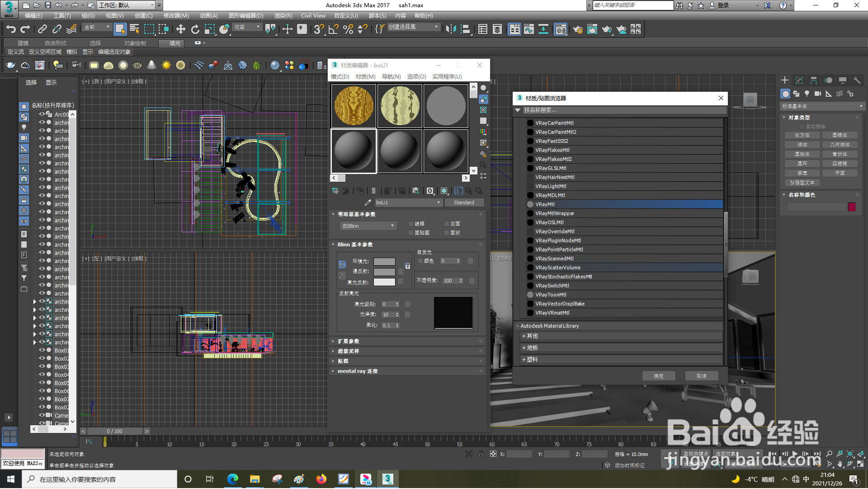868x489 pixels.
Task: Click the Standard material type button
Action: (464, 202)
